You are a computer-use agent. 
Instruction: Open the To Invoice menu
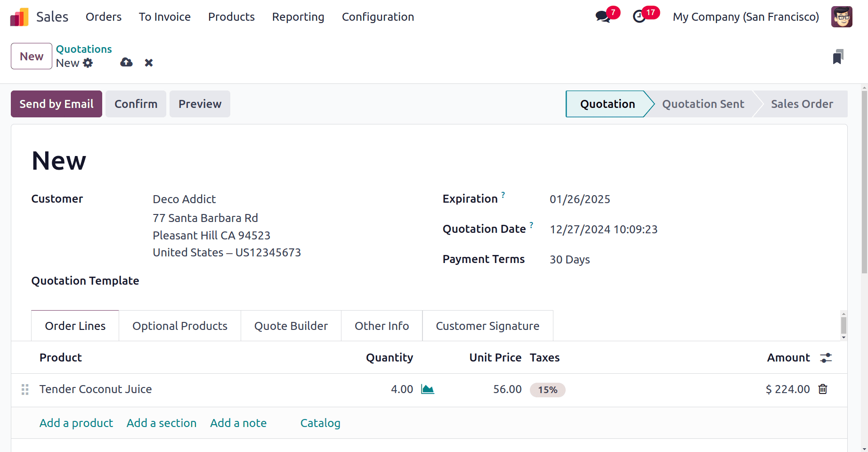[x=165, y=17]
